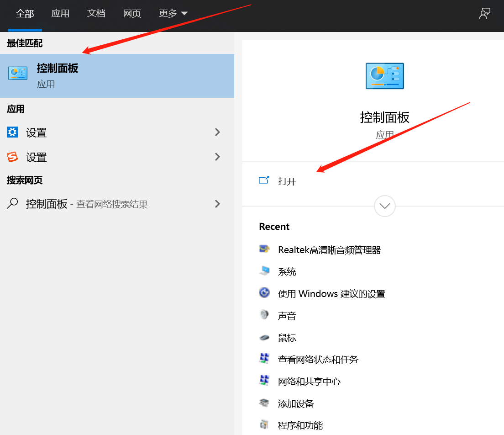Switch to the 文档 tab
The image size is (504, 435).
[x=96, y=14]
